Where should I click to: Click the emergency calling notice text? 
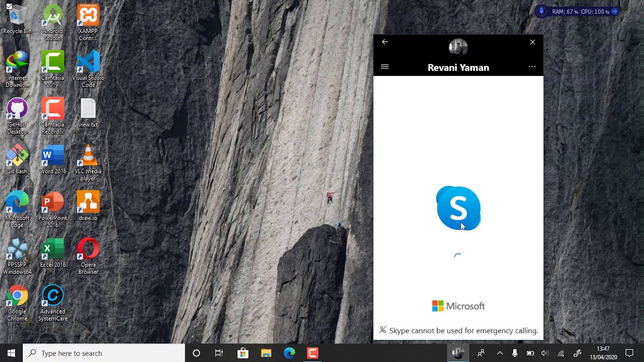coord(463,331)
